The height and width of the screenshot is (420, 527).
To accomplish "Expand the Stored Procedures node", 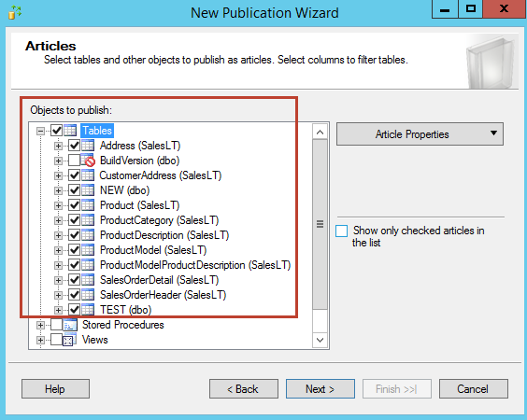I will (x=40, y=325).
